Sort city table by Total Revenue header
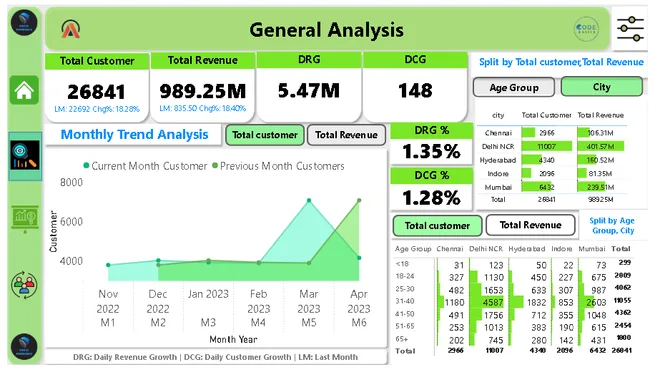The height and width of the screenshot is (373, 650). pyautogui.click(x=601, y=115)
